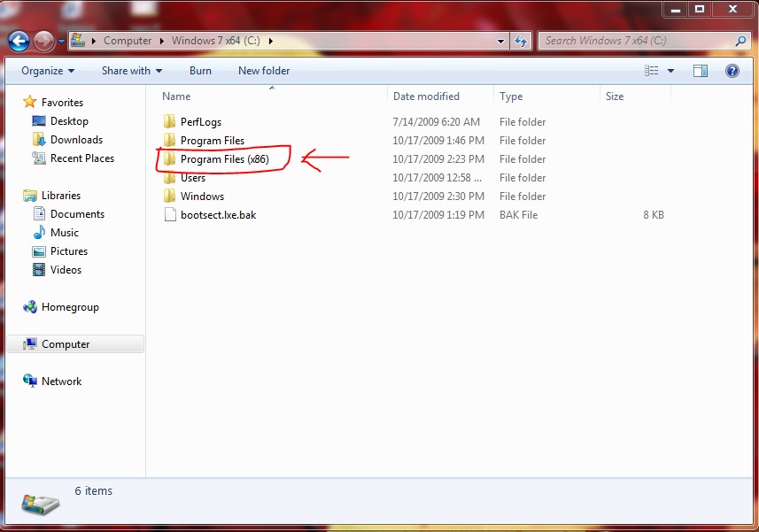Click the Help question mark icon
This screenshot has width=759, height=532.
point(732,71)
